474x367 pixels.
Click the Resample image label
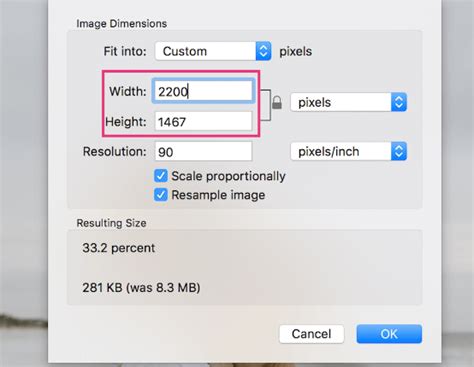[x=218, y=195]
